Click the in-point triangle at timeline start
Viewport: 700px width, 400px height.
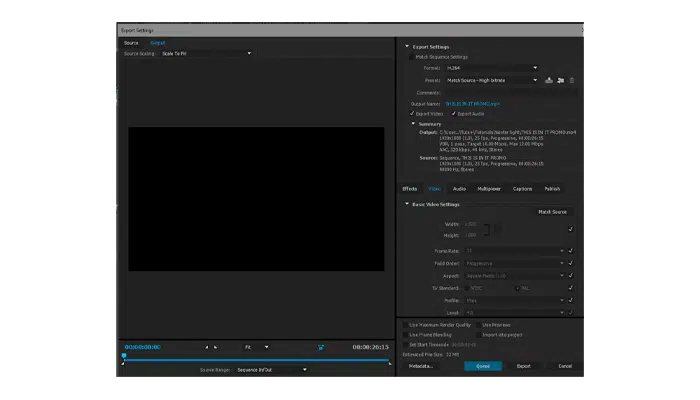tap(123, 363)
